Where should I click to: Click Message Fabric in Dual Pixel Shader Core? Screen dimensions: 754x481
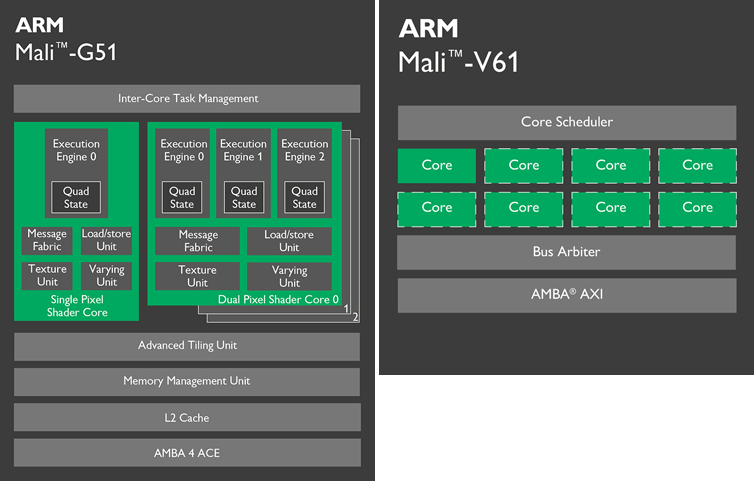point(198,241)
